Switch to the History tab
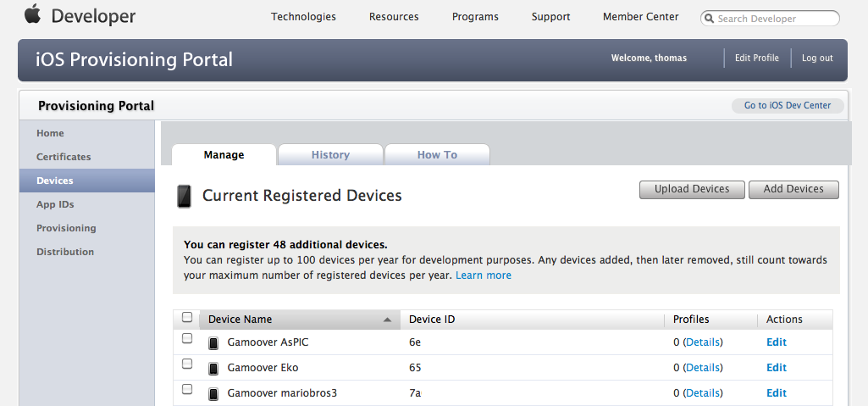Viewport: 868px width, 406px height. tap(330, 154)
